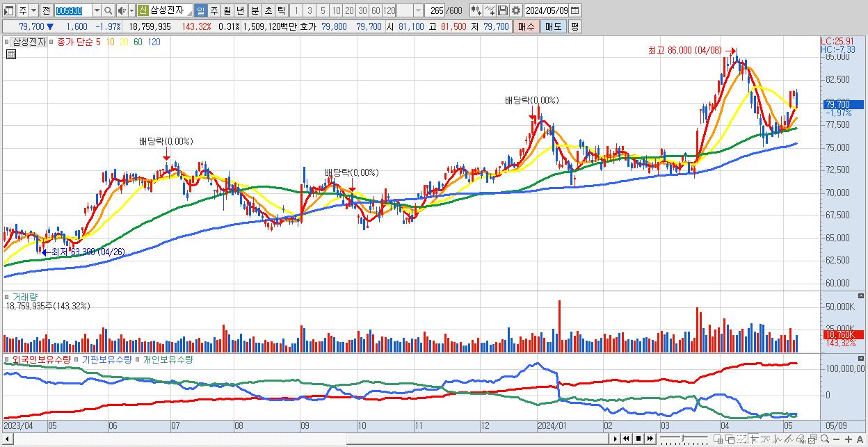Select the 3 interval preset
This screenshot has height=447, width=868.
(310, 10)
